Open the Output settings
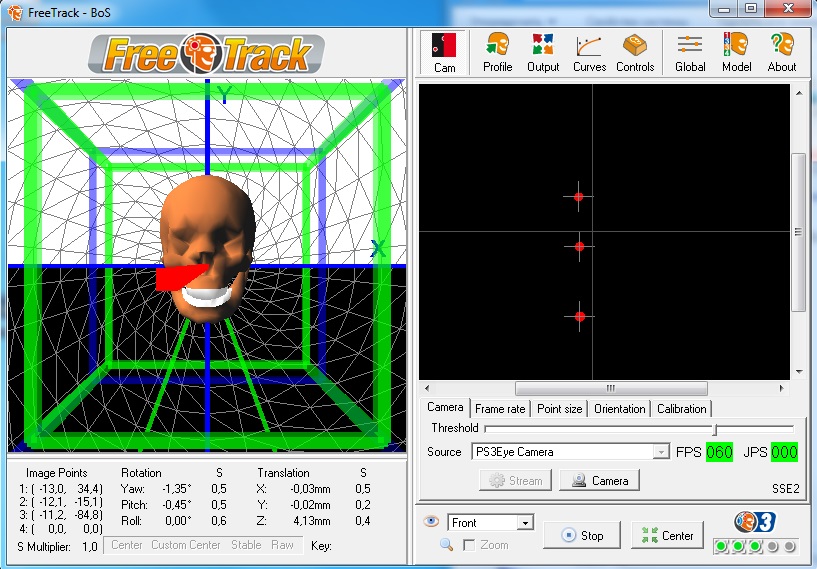 pos(542,53)
